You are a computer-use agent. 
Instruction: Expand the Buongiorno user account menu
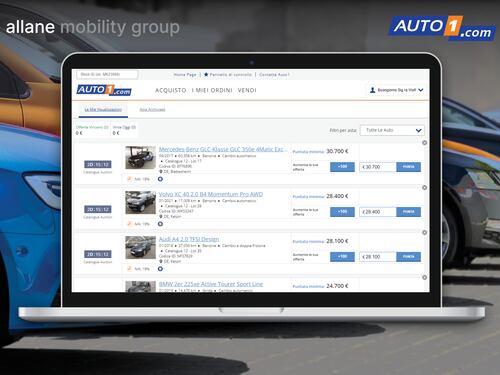[x=397, y=90]
